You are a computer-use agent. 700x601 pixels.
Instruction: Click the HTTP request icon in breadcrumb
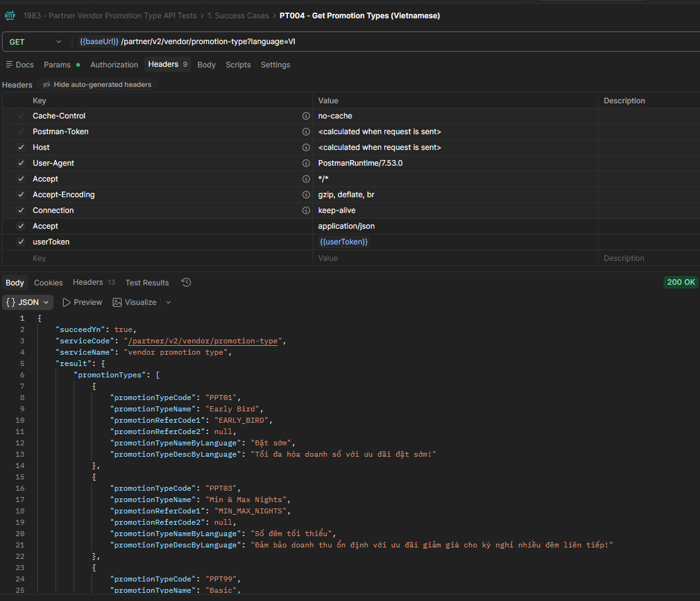click(x=10, y=16)
